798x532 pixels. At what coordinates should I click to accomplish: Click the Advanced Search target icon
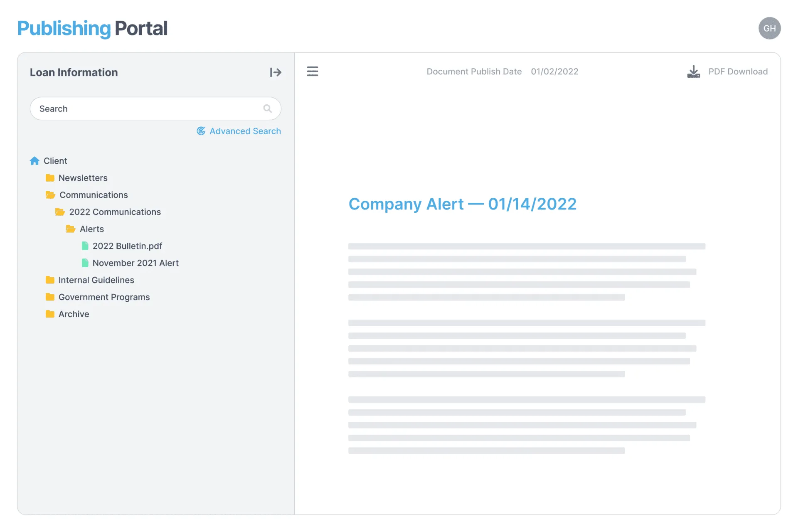pyautogui.click(x=201, y=131)
